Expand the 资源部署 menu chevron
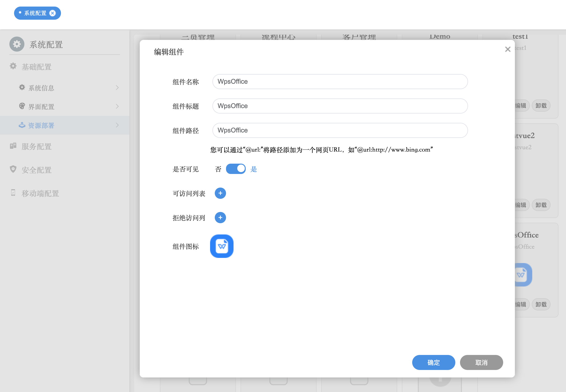Viewport: 566px width, 392px height. [x=117, y=125]
